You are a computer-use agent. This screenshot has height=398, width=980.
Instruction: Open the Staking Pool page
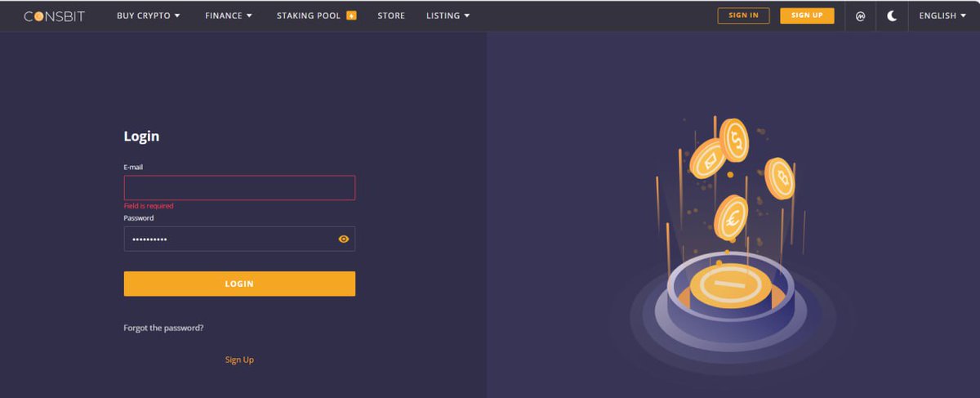pos(309,16)
